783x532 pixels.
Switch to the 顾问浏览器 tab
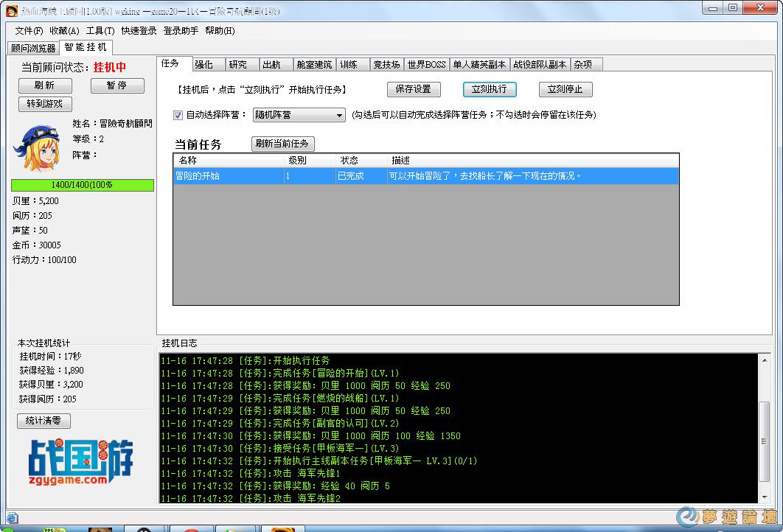pos(33,48)
